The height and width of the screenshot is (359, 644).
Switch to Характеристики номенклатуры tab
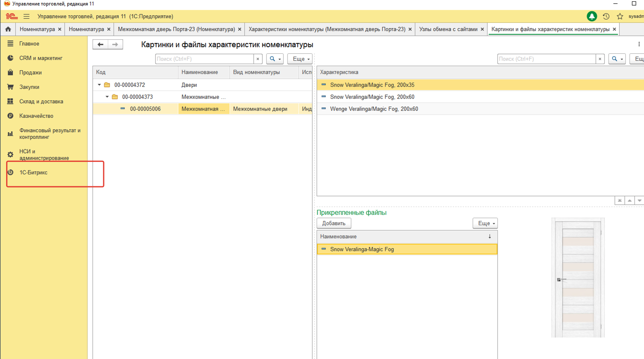327,29
